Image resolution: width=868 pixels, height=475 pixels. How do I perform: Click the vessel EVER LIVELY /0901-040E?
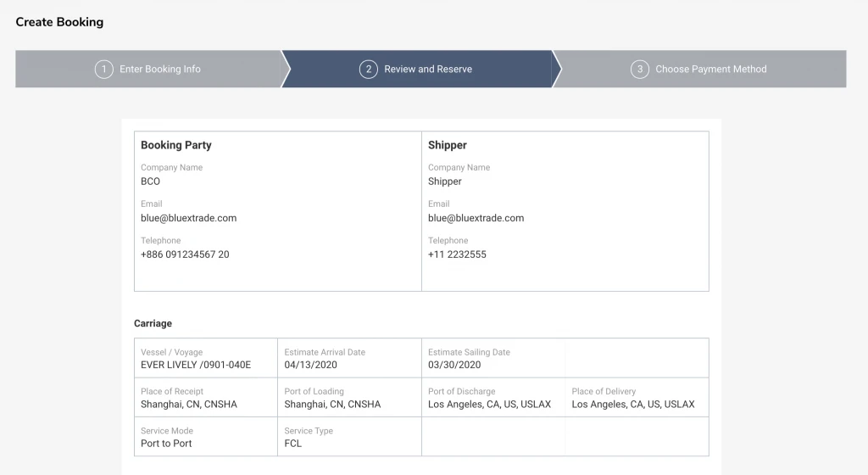click(196, 366)
